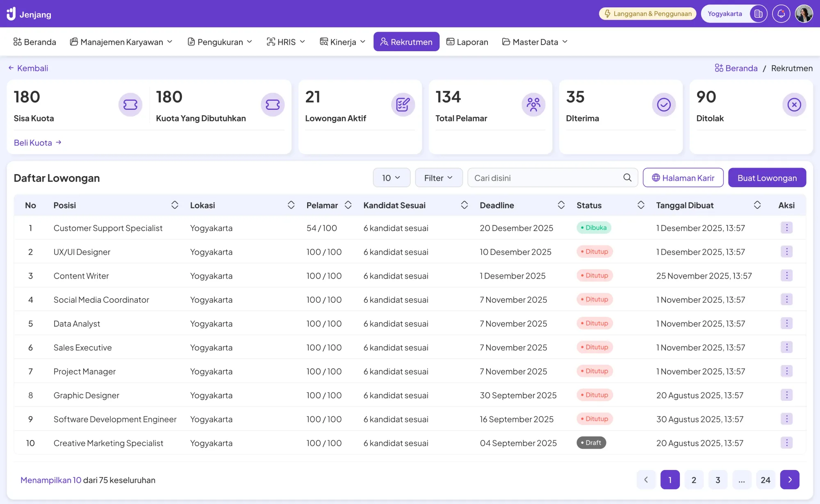
Task: Click the search magnifier in Cari disini field
Action: tap(627, 177)
